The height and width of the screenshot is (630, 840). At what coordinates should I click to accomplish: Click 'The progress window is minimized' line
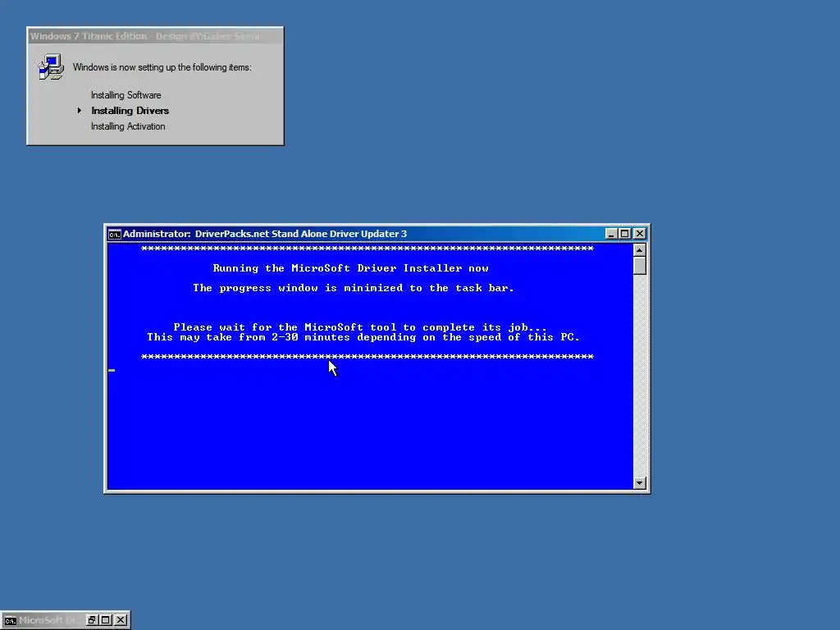coord(354,288)
